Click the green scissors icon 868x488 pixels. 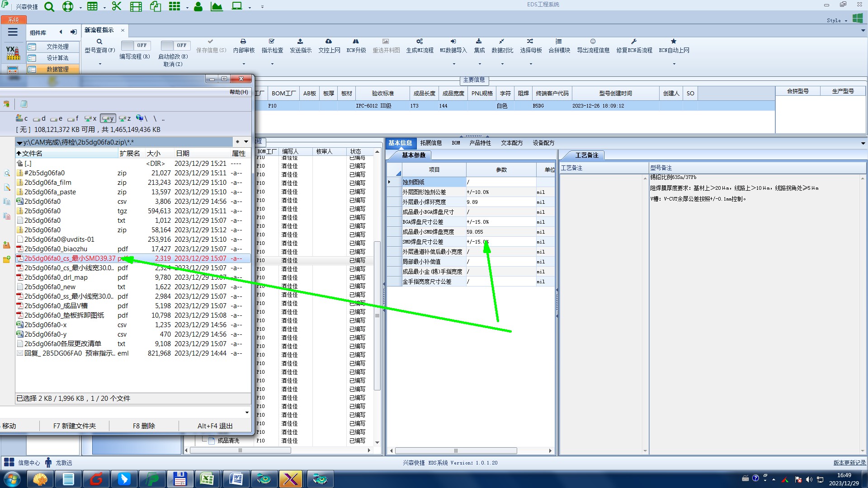point(117,6)
